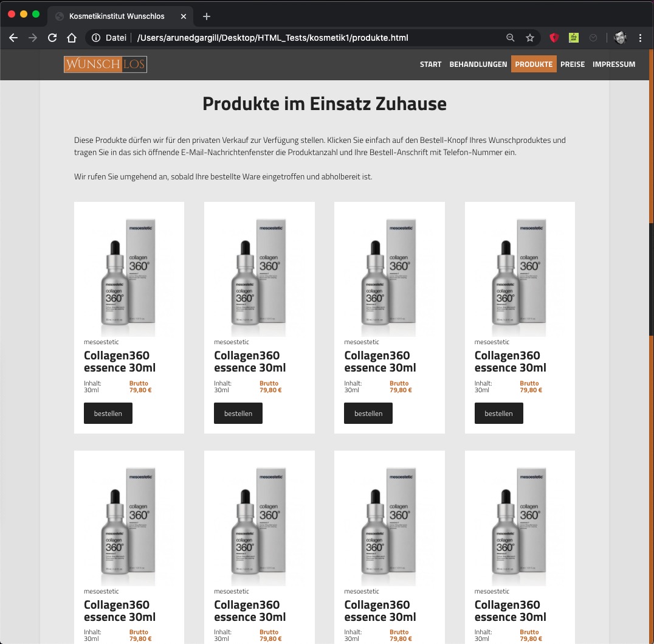Bookmark page with star icon
The image size is (654, 644).
point(530,38)
